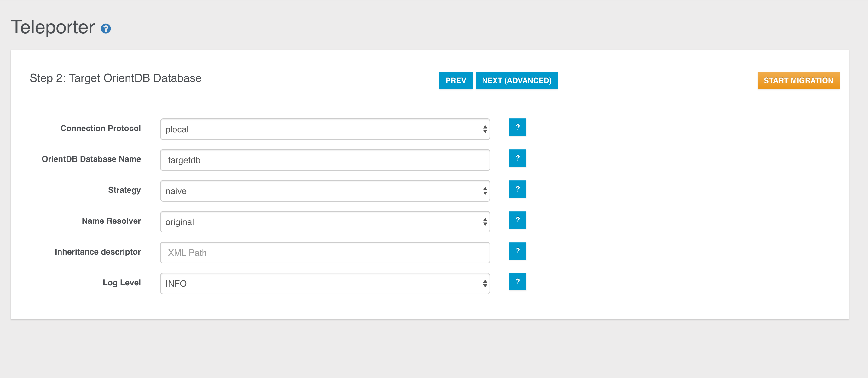Click the Step 2 Target OrientDB Database heading
The image size is (868, 378).
pos(116,78)
